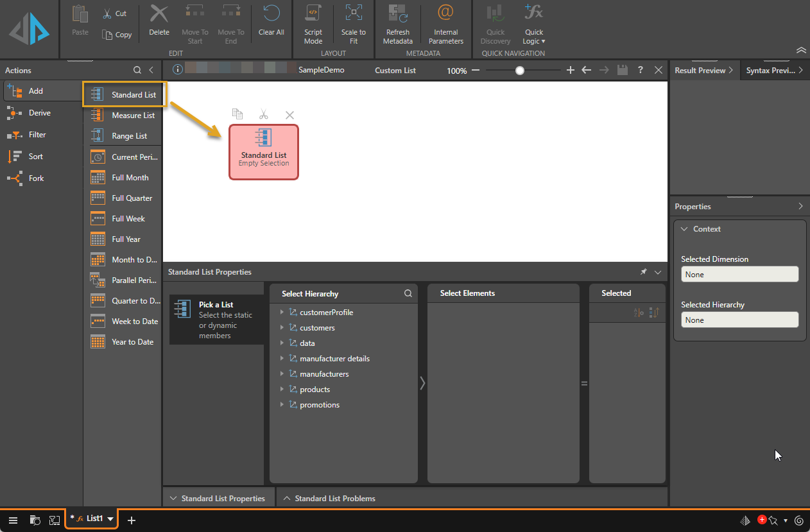Image resolution: width=810 pixels, height=532 pixels.
Task: Choose the Measure List block type
Action: click(124, 116)
